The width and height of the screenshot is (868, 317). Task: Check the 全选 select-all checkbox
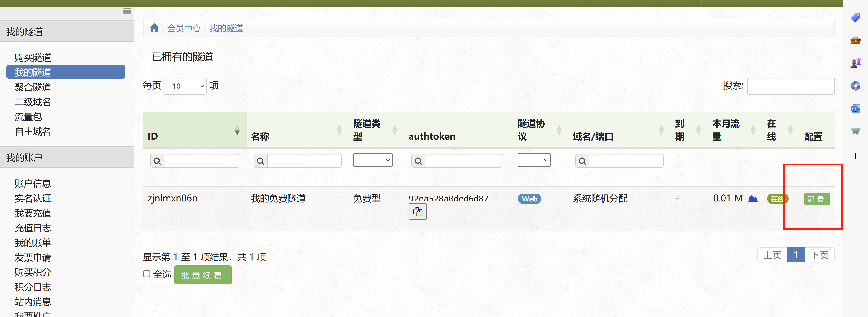click(x=147, y=274)
